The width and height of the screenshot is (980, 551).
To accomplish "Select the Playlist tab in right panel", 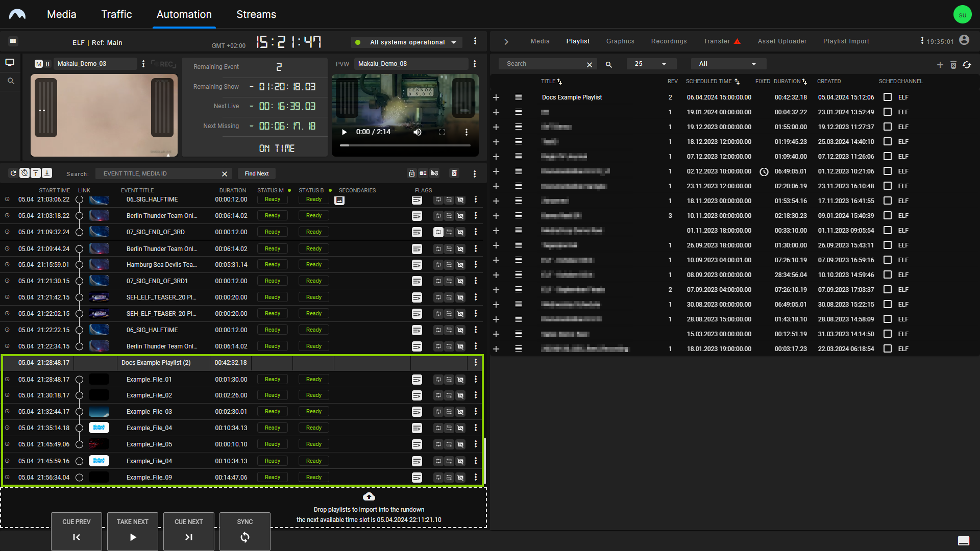I will [577, 41].
